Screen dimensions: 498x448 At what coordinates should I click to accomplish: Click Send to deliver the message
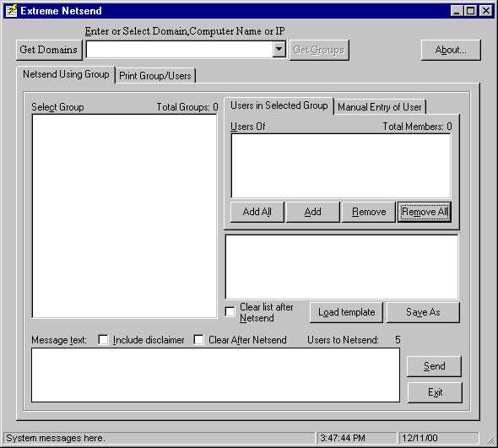pyautogui.click(x=434, y=366)
